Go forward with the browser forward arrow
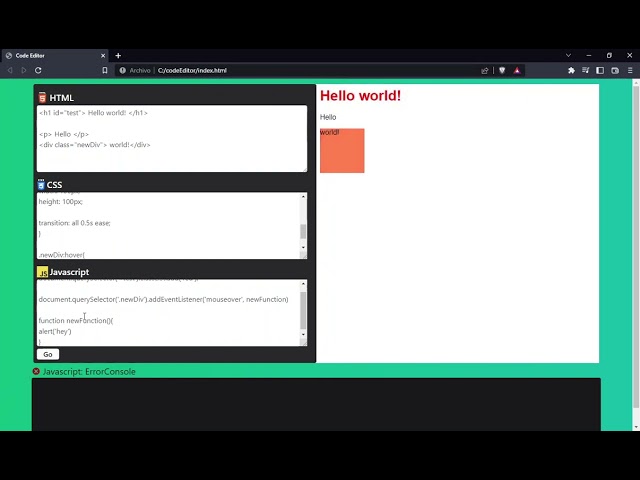Image resolution: width=640 pixels, height=480 pixels. (x=24, y=70)
